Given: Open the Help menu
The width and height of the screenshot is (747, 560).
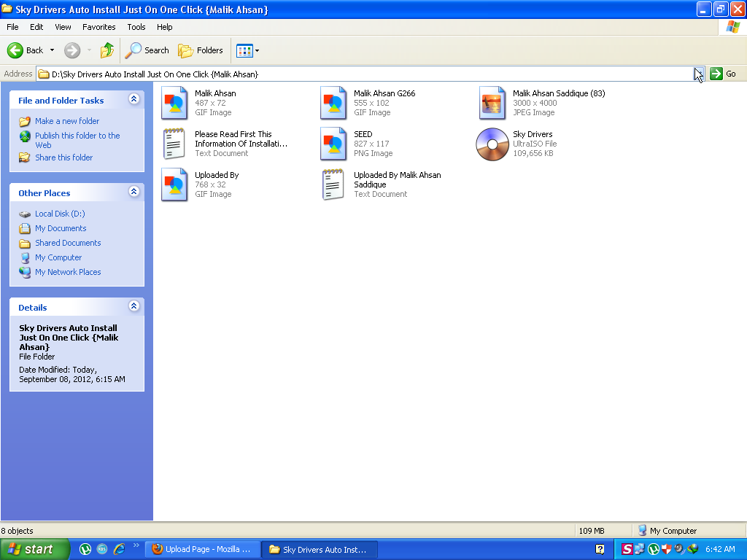Looking at the screenshot, I should click(x=165, y=27).
